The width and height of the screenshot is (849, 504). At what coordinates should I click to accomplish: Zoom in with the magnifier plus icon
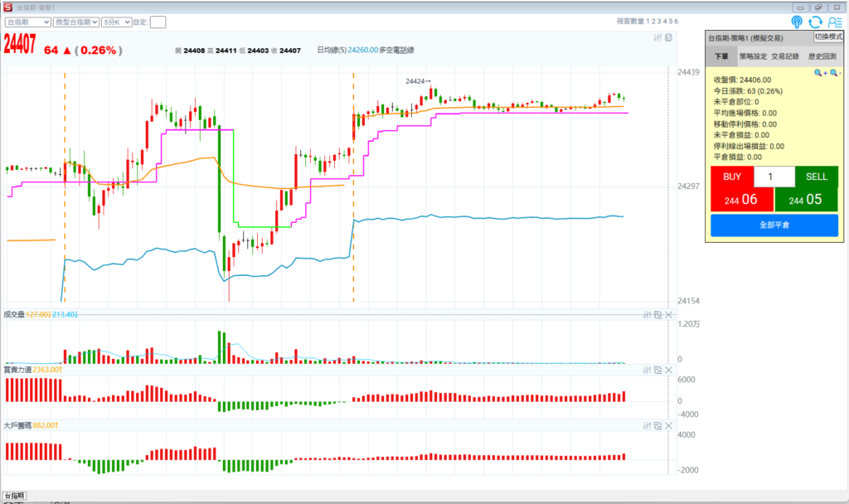coord(819,73)
